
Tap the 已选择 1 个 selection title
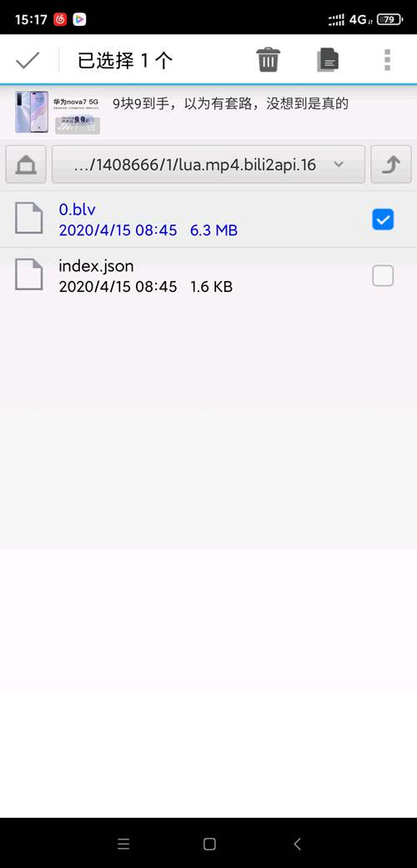coord(125,60)
